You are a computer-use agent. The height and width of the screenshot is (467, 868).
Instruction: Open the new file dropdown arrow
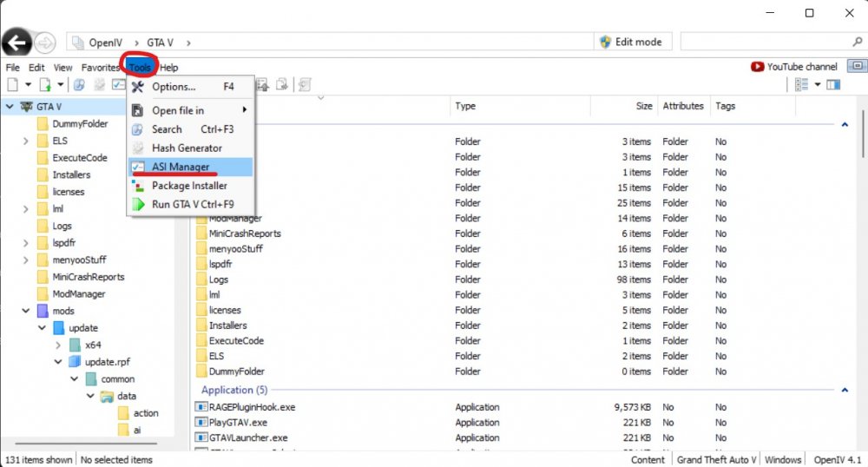click(28, 85)
